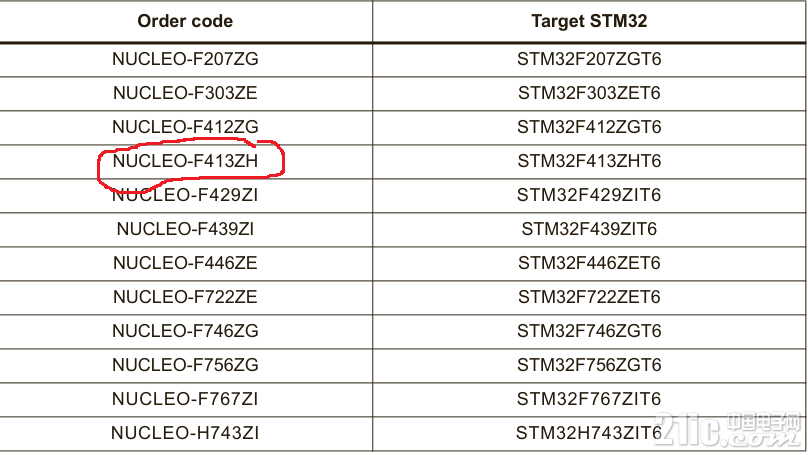Click the NUCLEO-F429ZI order code
Image resolution: width=808 pixels, height=455 pixels.
185,195
